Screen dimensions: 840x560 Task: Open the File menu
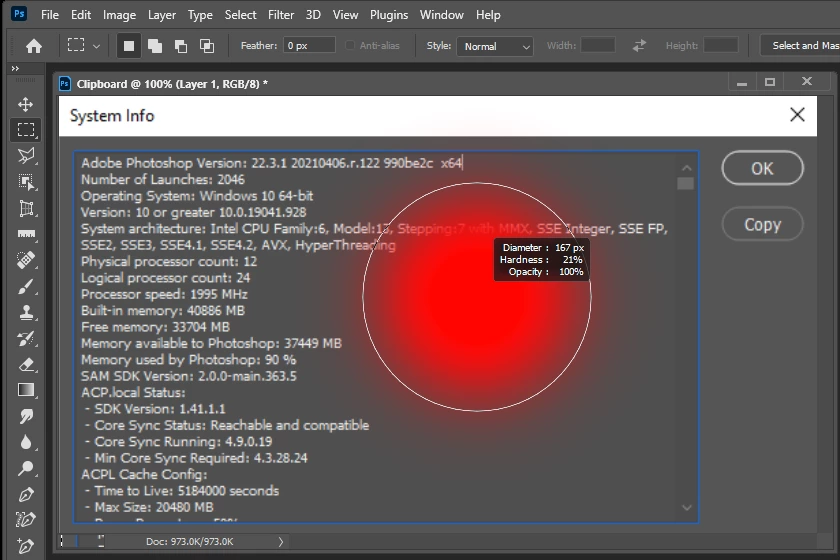coord(50,15)
